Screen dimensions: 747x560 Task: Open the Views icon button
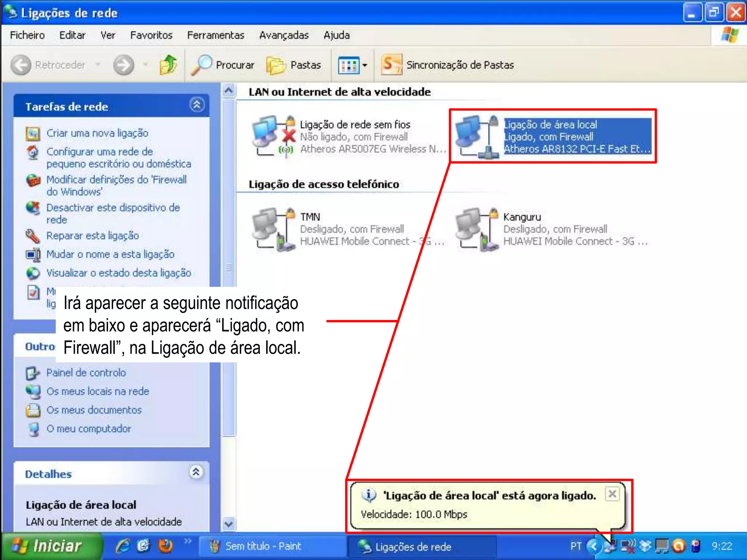pos(348,66)
